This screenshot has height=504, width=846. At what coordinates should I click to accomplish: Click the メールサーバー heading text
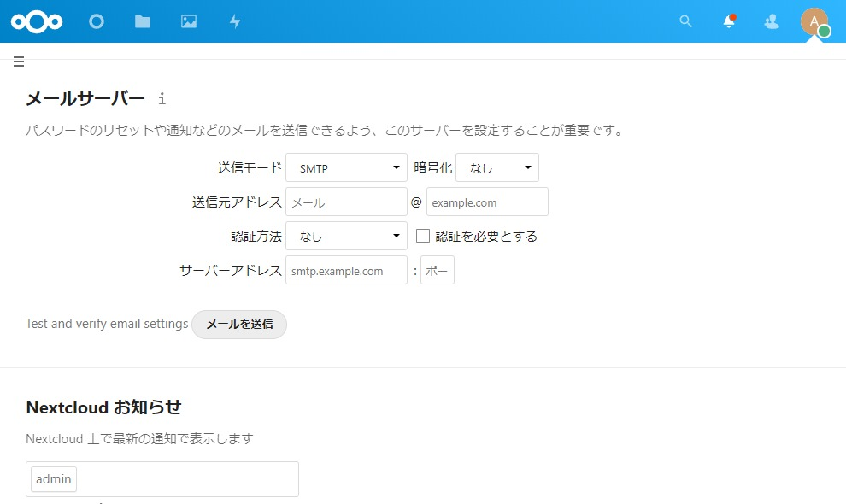(85, 99)
